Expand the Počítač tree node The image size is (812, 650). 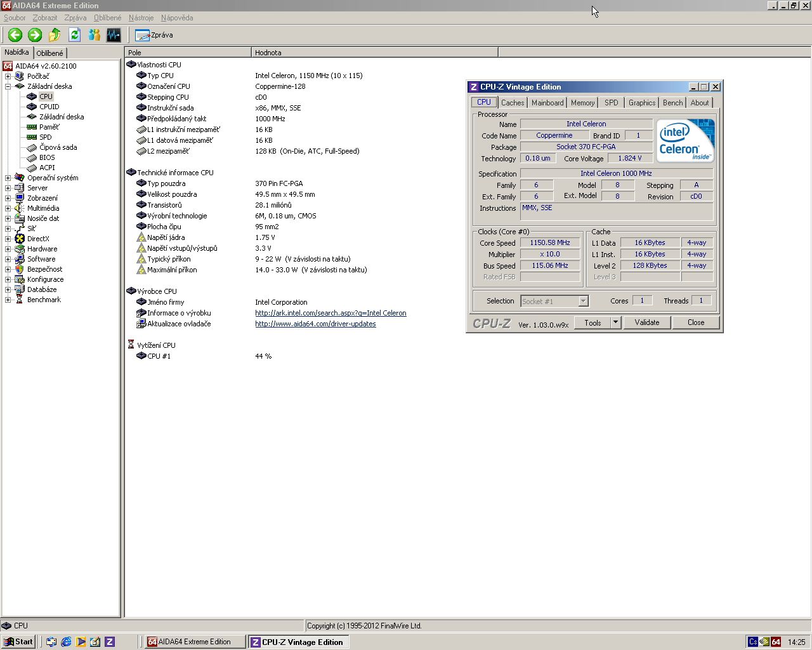pos(8,76)
